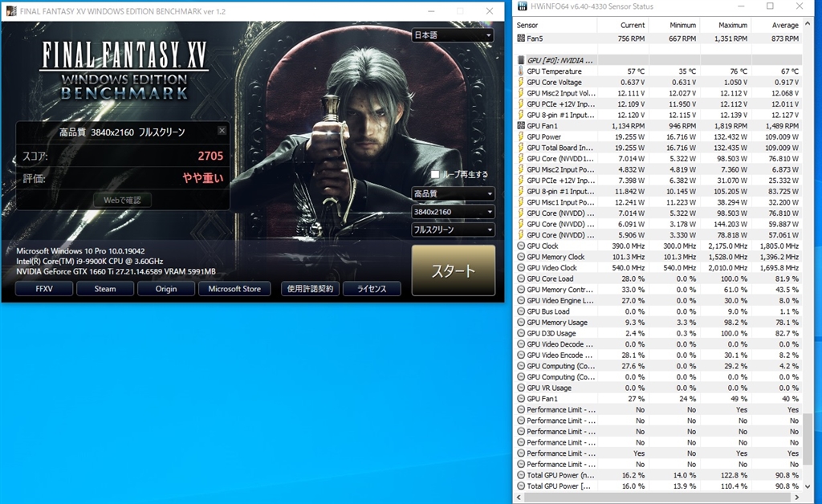Click the Minimum column header
822x504 pixels.
click(x=673, y=25)
